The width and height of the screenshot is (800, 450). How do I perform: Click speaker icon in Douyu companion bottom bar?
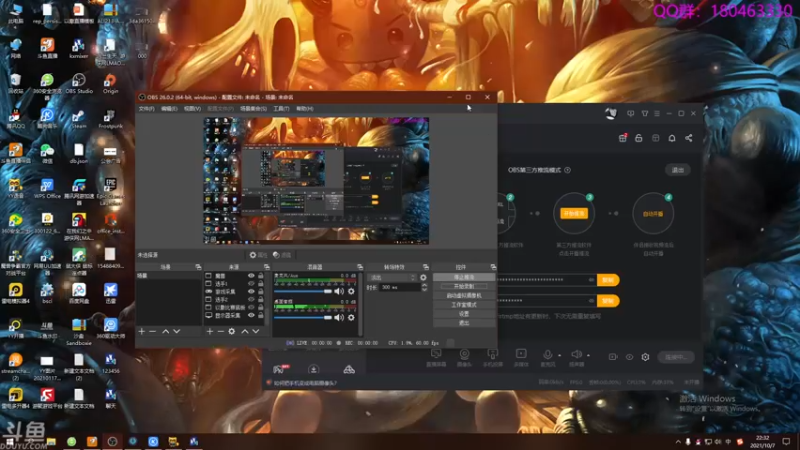[x=576, y=354]
